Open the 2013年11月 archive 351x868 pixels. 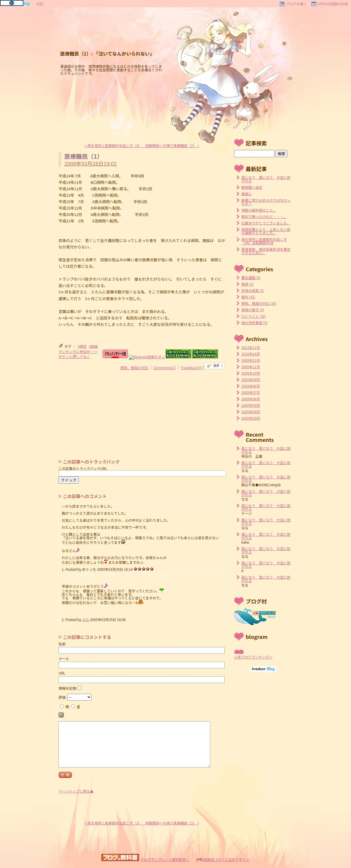pos(250,347)
